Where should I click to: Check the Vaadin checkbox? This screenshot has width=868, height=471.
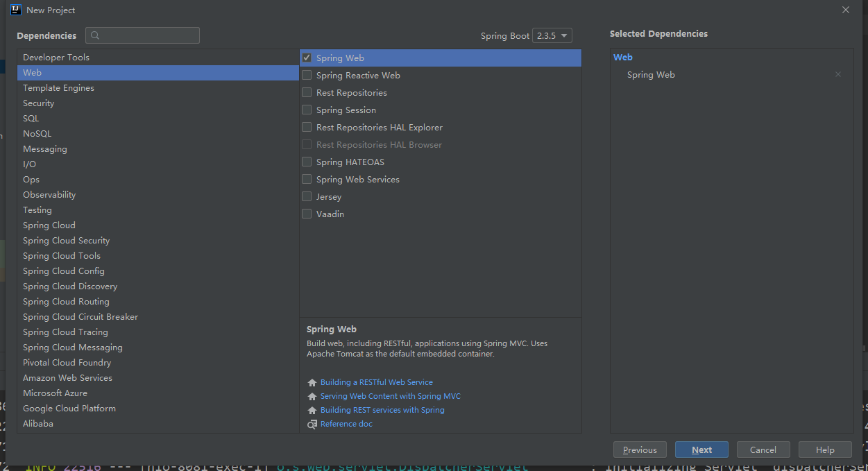[307, 214]
